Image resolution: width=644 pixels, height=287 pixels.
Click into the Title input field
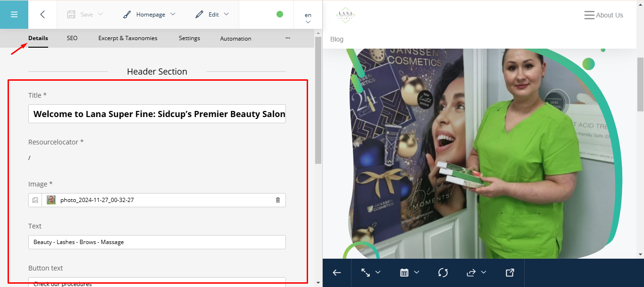coord(157,114)
